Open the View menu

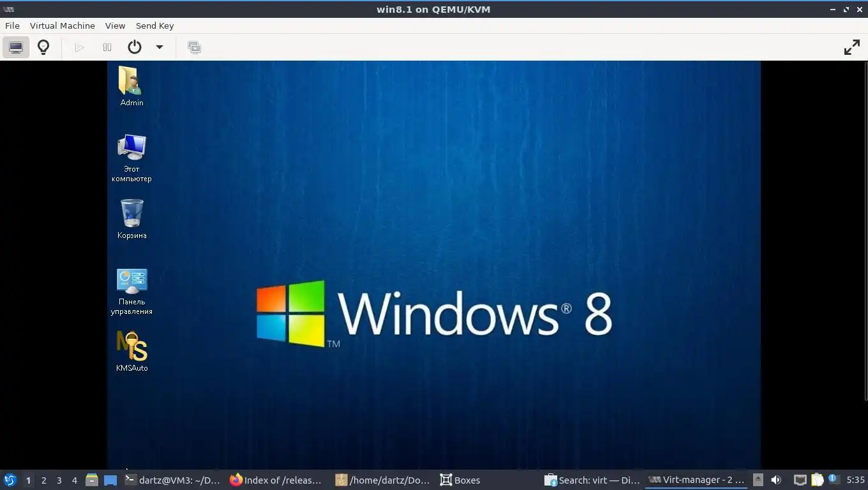tap(115, 26)
